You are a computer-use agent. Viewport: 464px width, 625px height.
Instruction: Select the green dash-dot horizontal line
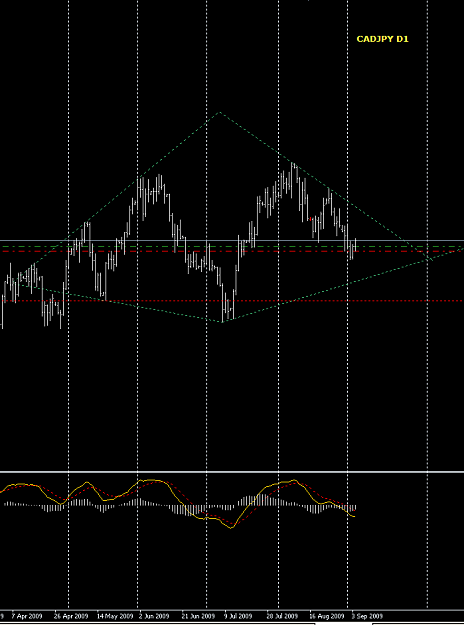[232, 247]
